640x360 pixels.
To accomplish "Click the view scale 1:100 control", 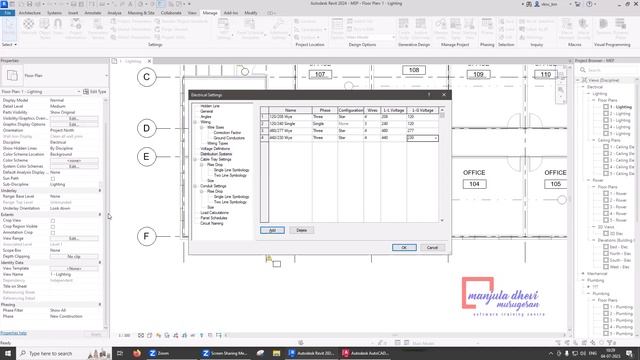I will pyautogui.click(x=124, y=336).
